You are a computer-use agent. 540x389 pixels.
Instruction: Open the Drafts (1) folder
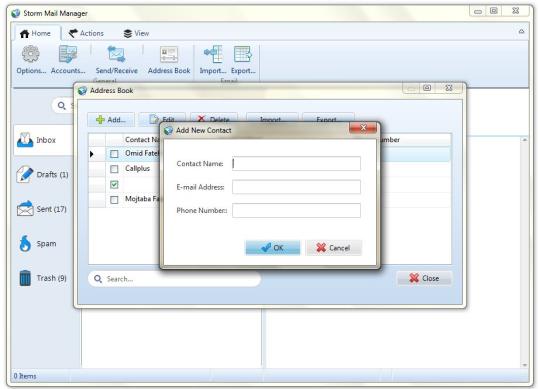43,175
